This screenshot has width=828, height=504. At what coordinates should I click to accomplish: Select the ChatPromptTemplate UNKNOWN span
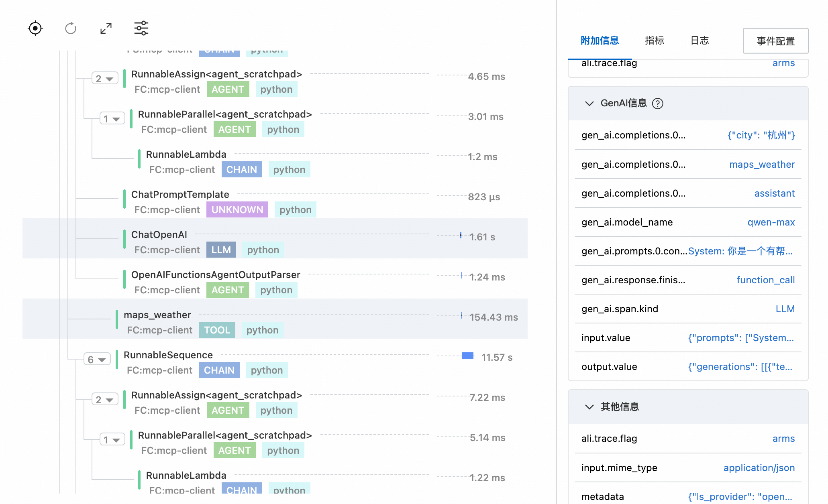[x=180, y=195]
